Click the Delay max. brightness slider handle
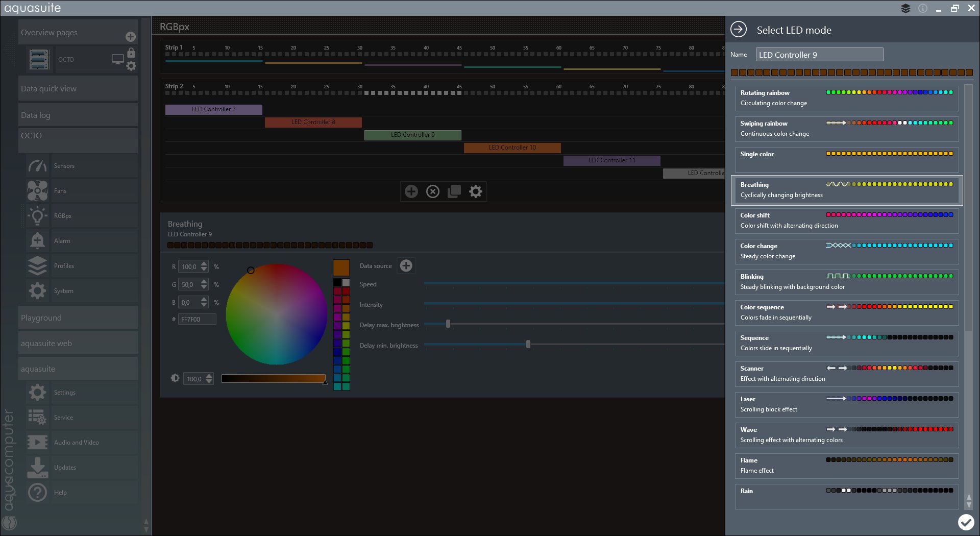 point(448,324)
